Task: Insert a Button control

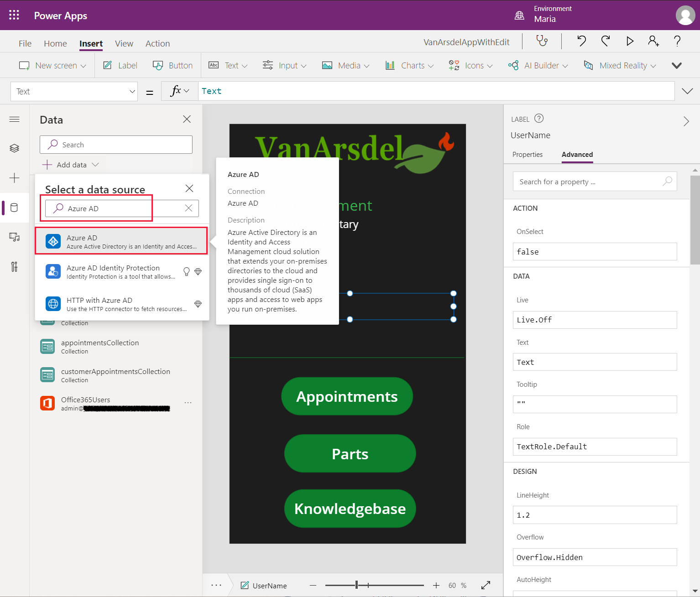Action: 173,65
